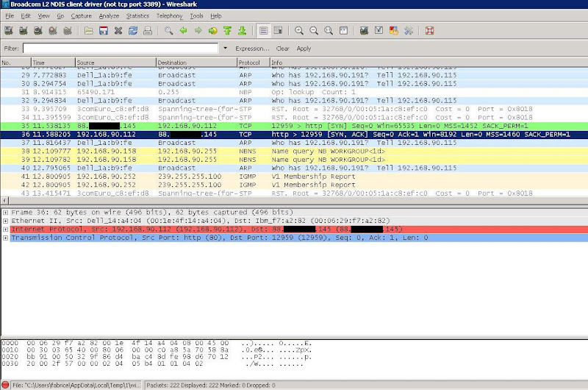Select packet 38 NBNS name query row

294,152
